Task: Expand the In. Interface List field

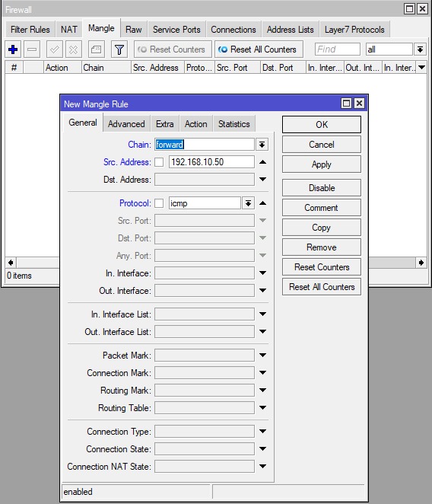Action: [262, 314]
